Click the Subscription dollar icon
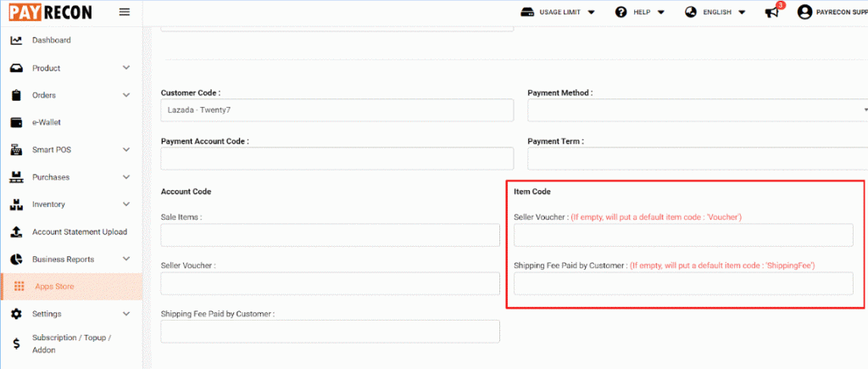 [17, 344]
